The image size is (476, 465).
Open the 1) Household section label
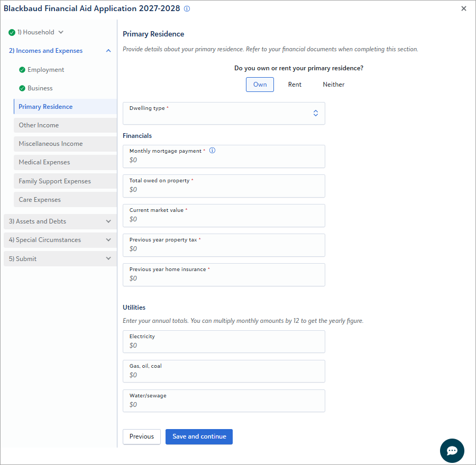tap(36, 32)
